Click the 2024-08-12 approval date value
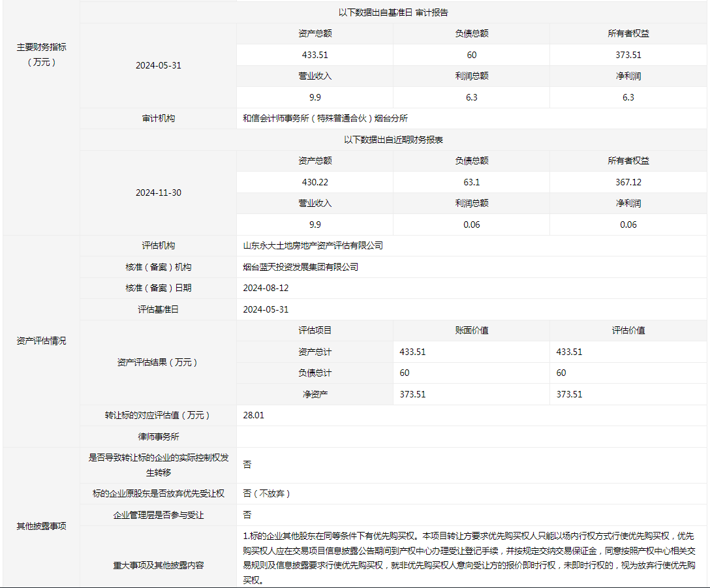 point(265,288)
